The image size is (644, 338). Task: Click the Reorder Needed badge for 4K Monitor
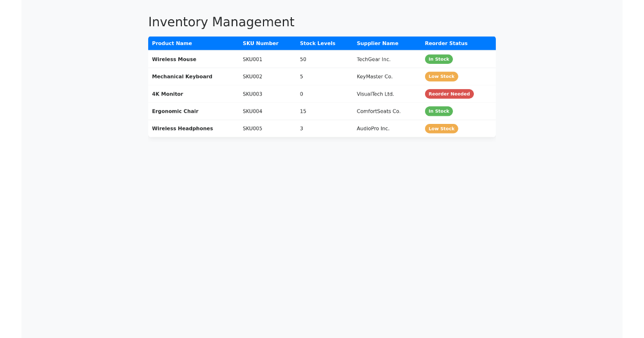point(449,94)
